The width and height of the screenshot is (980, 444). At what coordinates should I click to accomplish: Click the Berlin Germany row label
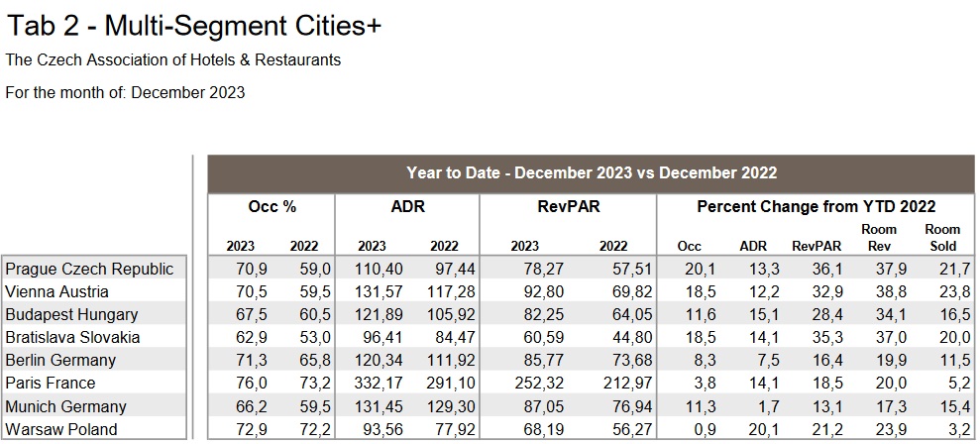[x=60, y=360]
